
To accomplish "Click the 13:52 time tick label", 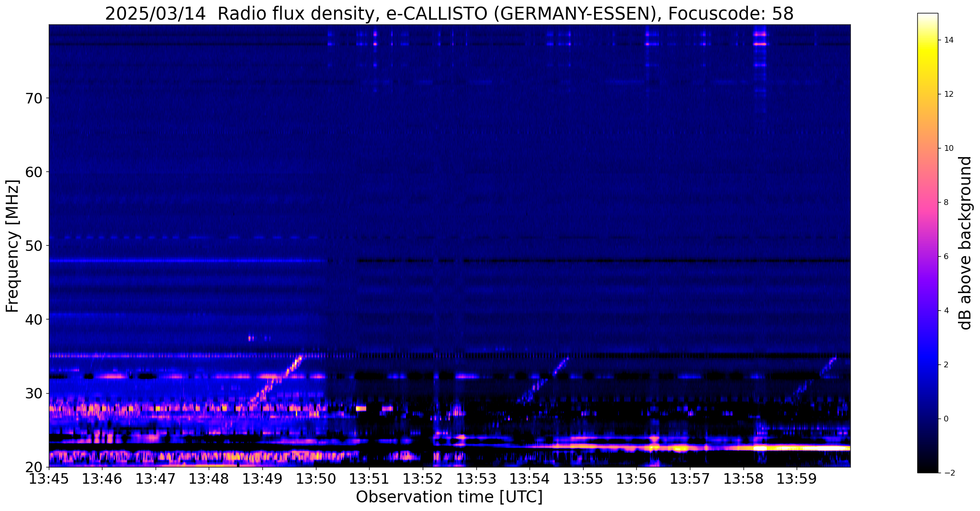I will pyautogui.click(x=423, y=479).
